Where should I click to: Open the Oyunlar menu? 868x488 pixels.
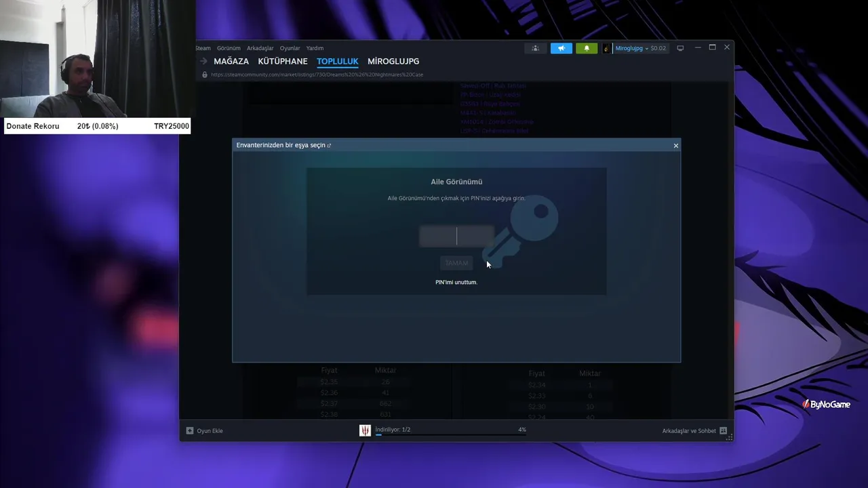(290, 48)
